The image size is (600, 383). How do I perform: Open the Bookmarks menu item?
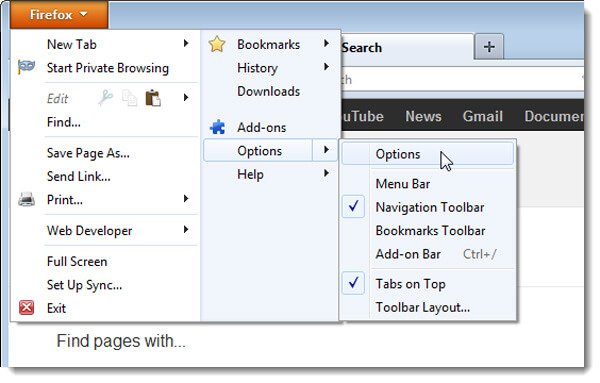pyautogui.click(x=268, y=44)
